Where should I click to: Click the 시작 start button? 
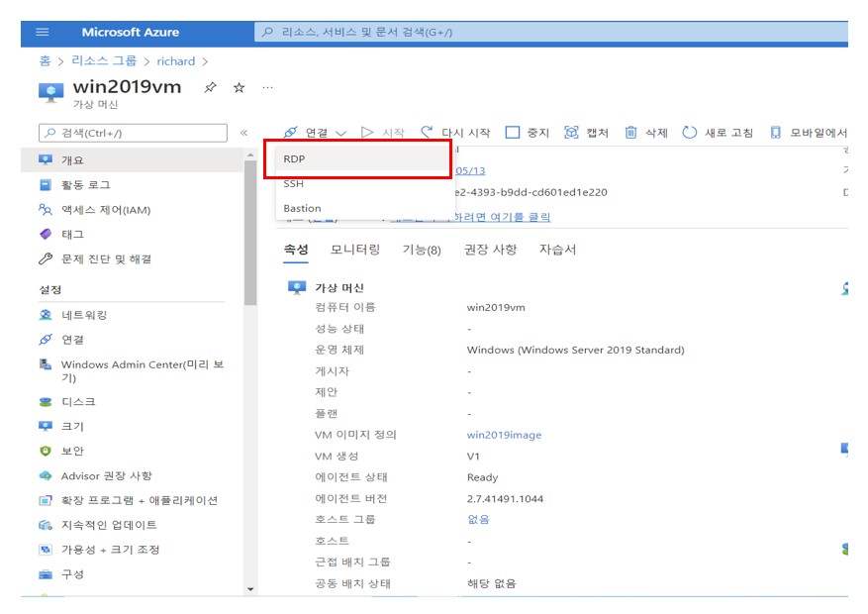pos(382,133)
